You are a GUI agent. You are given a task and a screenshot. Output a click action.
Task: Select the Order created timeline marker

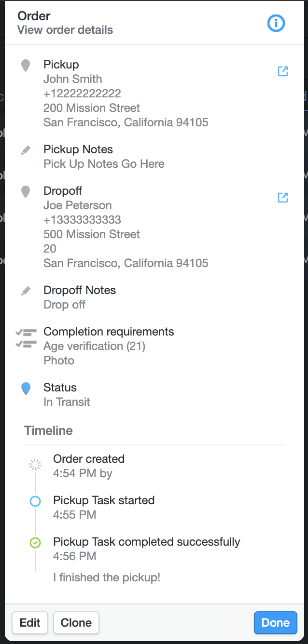tap(35, 465)
